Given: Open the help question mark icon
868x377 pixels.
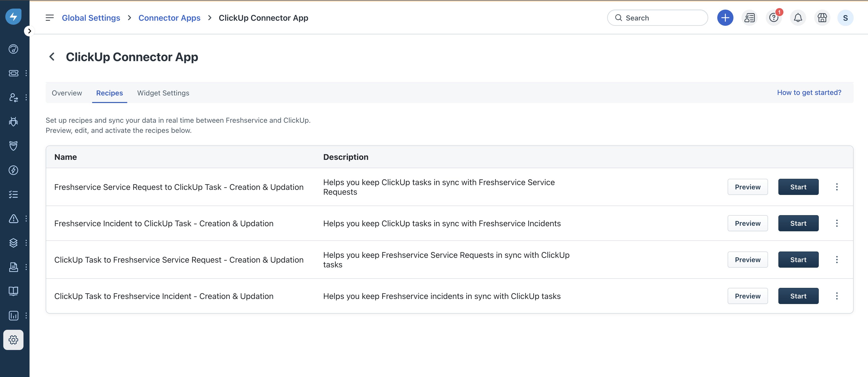Looking at the screenshot, I should 773,18.
